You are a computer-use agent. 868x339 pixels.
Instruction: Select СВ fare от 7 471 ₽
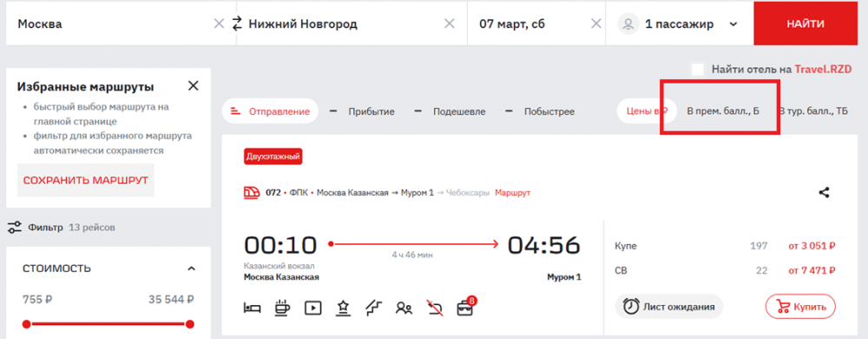(811, 271)
